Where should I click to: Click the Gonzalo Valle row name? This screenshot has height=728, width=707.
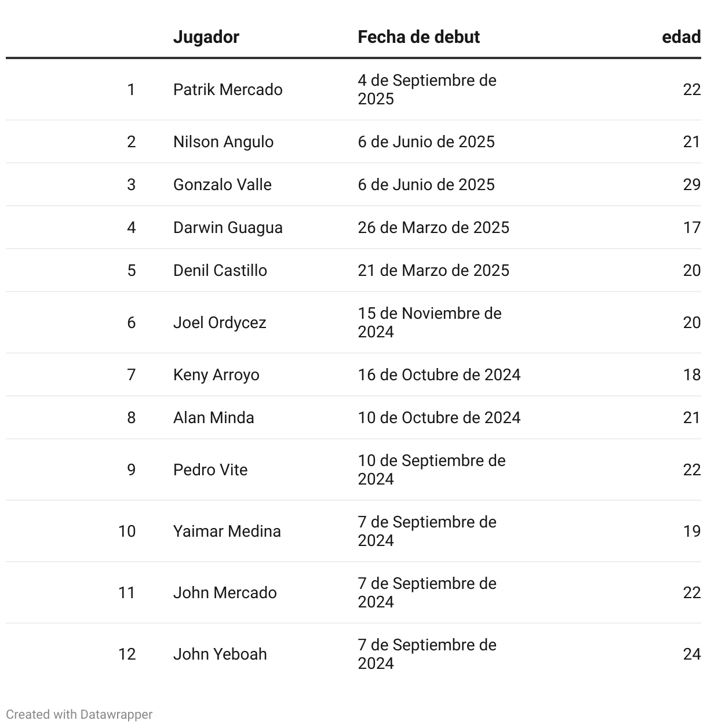(223, 185)
